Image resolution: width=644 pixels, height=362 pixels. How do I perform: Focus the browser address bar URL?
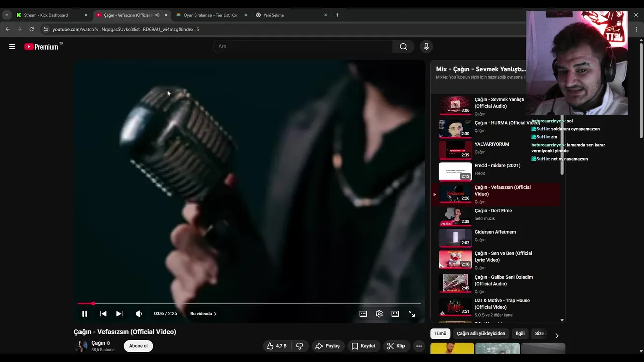point(126,29)
